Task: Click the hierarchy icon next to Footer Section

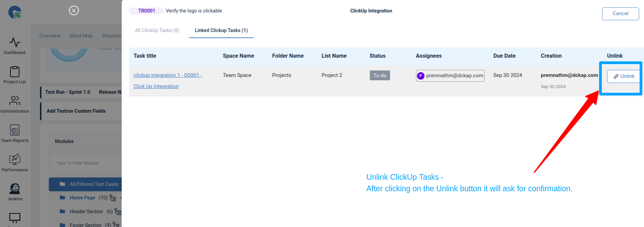Action: click(x=116, y=225)
